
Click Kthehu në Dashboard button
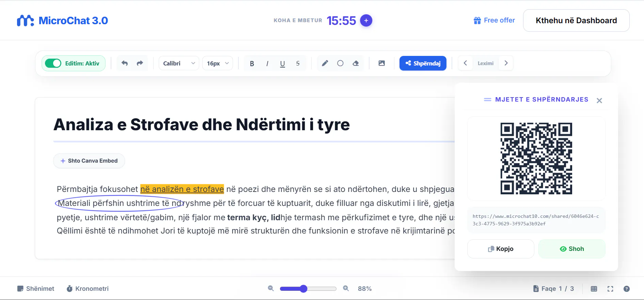[576, 20]
